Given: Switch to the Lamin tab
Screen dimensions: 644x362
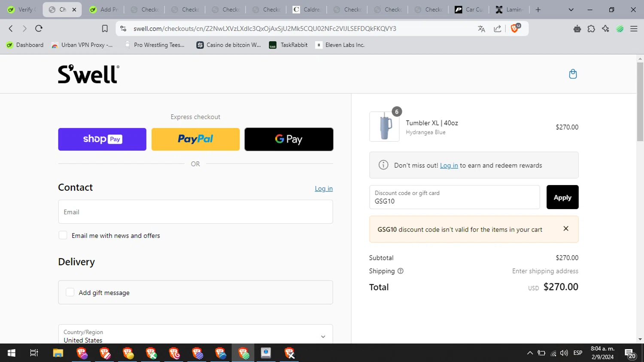Looking at the screenshot, I should (510, 9).
